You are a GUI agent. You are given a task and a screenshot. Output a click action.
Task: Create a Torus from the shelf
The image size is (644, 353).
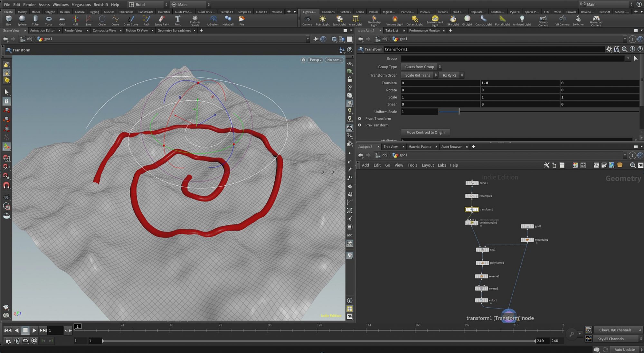(x=49, y=21)
